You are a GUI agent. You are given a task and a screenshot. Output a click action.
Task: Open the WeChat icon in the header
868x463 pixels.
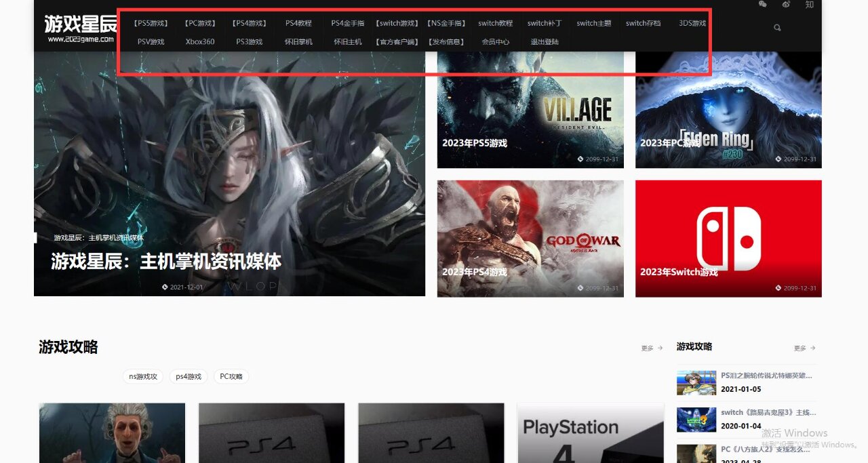[762, 4]
